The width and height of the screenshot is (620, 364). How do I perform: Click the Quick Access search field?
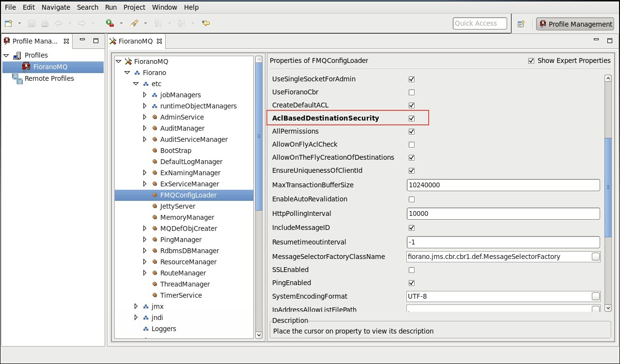pyautogui.click(x=480, y=23)
